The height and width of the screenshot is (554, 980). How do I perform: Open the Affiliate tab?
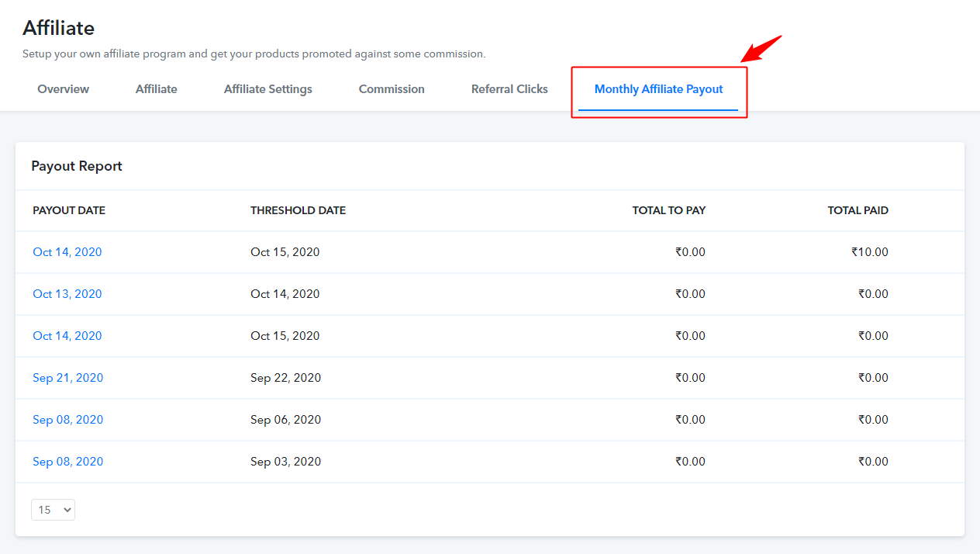[x=156, y=88]
